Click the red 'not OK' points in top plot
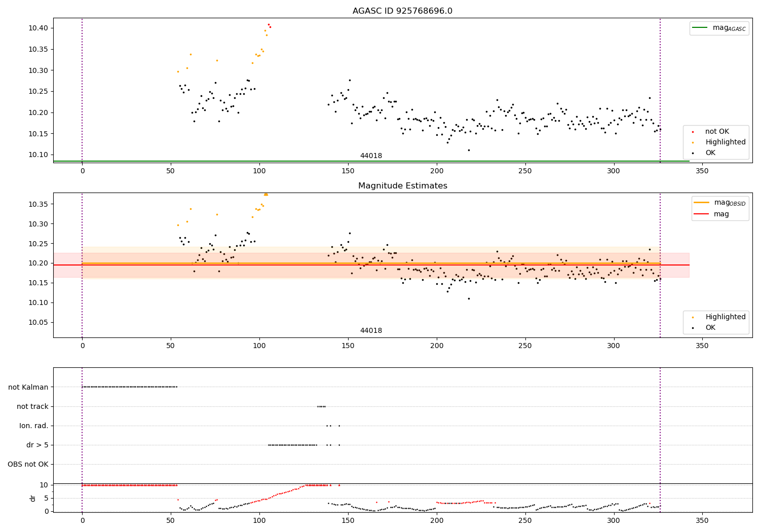Viewport: 760px width, 532px height. tap(269, 25)
